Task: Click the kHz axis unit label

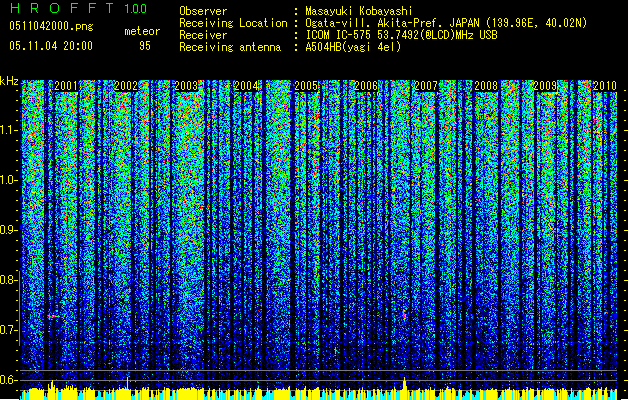Action: click(x=9, y=81)
